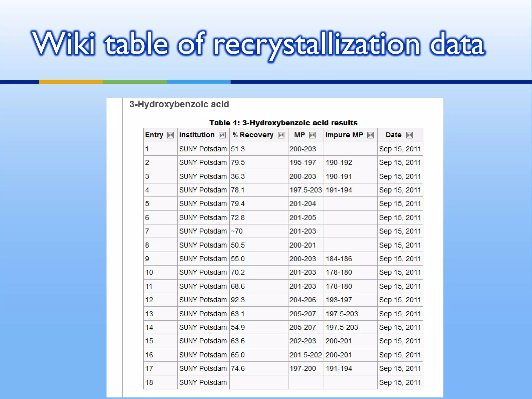Image resolution: width=532 pixels, height=399 pixels.
Task: Click recovery value 68.6 in entry 11
Action: (x=238, y=286)
